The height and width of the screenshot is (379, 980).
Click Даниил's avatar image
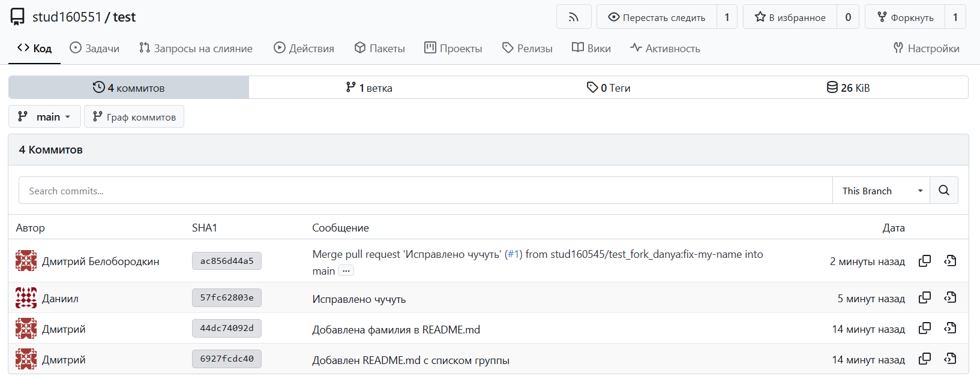(x=26, y=298)
